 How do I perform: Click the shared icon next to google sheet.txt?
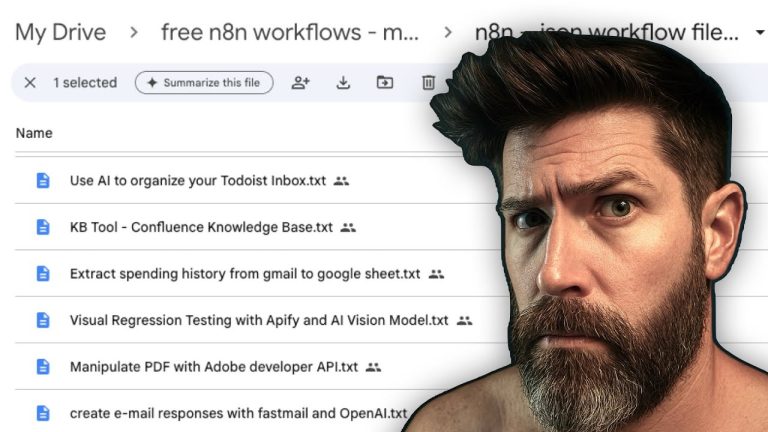pos(436,274)
